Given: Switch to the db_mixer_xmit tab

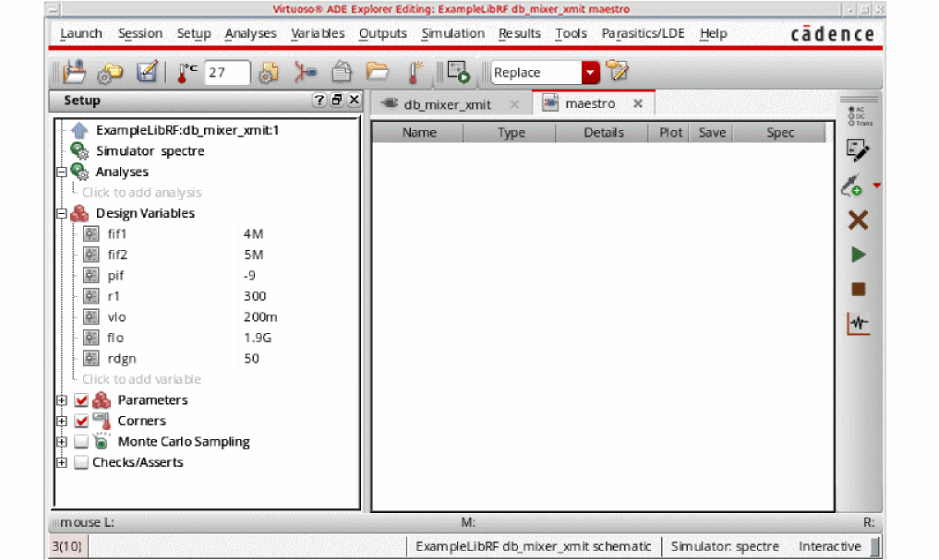Looking at the screenshot, I should pyautogui.click(x=447, y=104).
